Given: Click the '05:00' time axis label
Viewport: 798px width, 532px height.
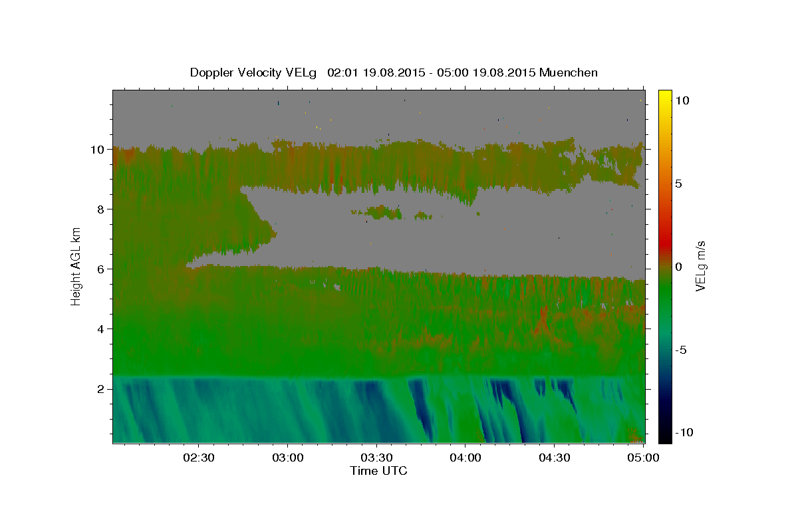Looking at the screenshot, I should pyautogui.click(x=643, y=458).
